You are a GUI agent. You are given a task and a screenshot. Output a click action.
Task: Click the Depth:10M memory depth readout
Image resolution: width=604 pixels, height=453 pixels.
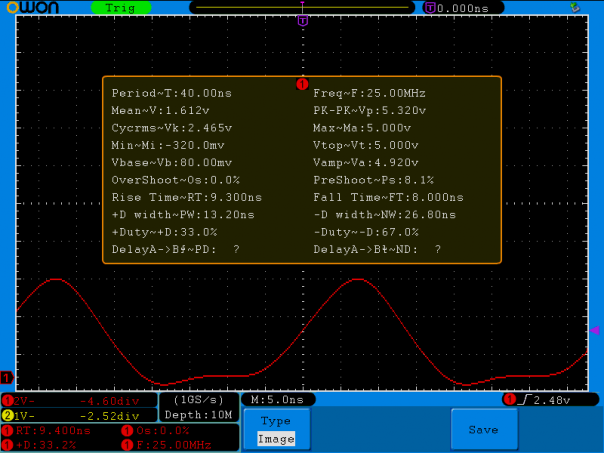point(198,415)
